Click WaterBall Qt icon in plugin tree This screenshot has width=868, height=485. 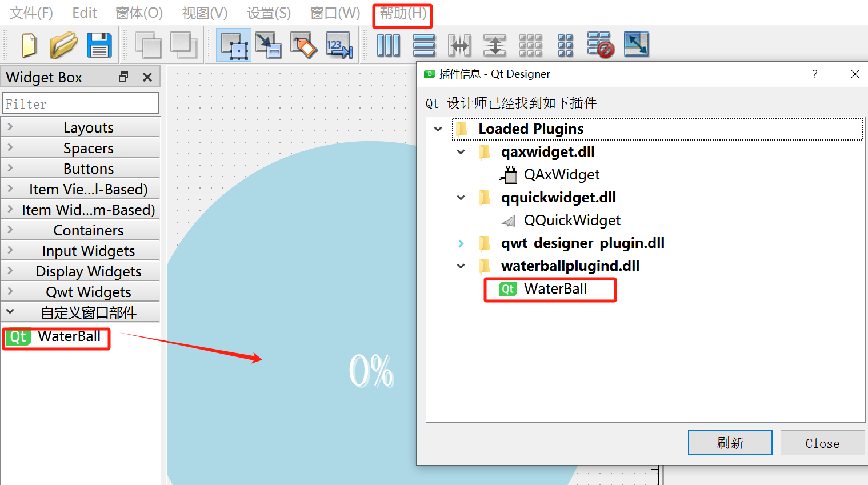[x=507, y=289]
